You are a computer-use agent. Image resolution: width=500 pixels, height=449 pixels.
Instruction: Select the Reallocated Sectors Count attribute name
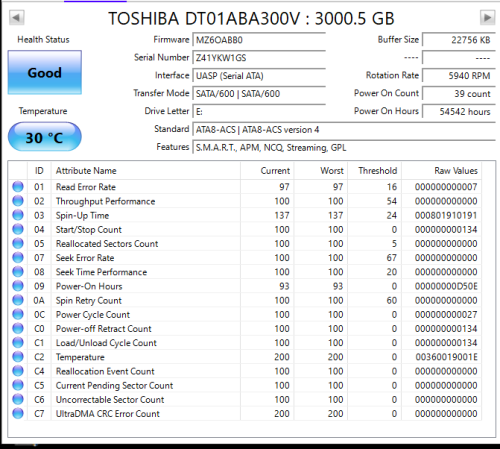tap(107, 243)
